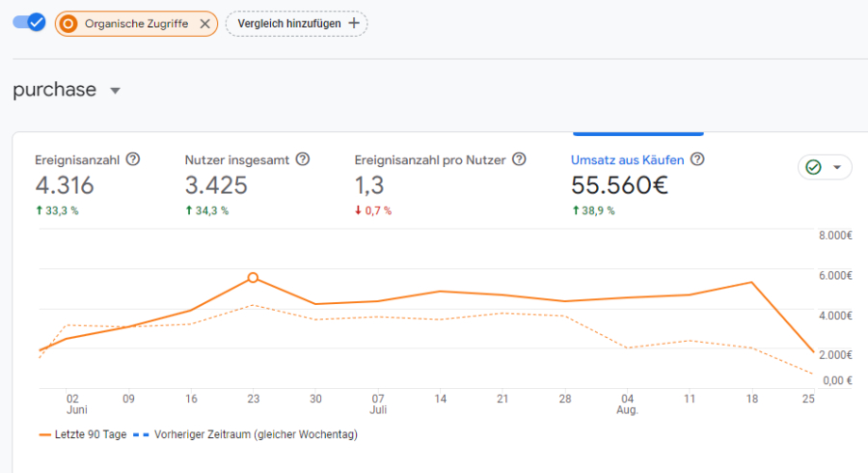Toggle the blue comparison switch off

coord(29,22)
